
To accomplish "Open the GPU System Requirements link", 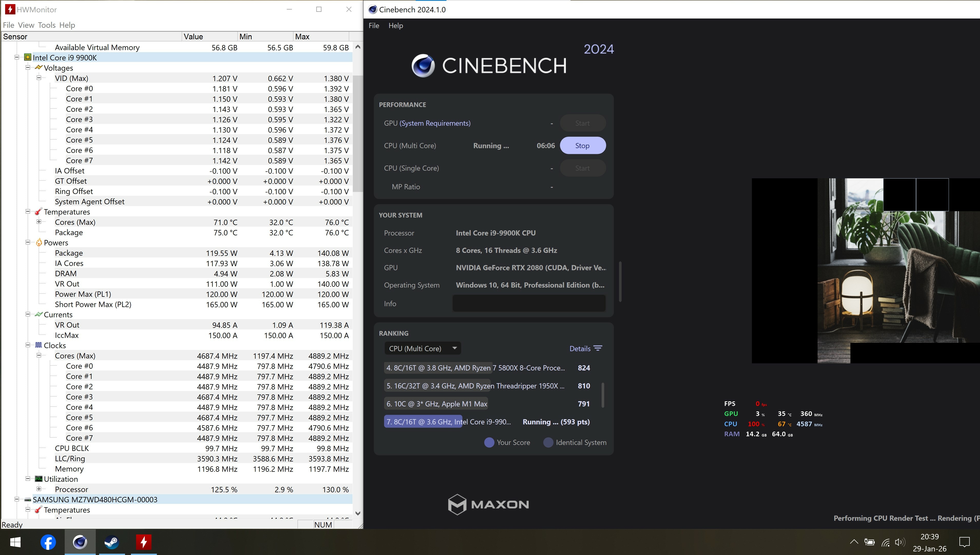I will [x=435, y=123].
